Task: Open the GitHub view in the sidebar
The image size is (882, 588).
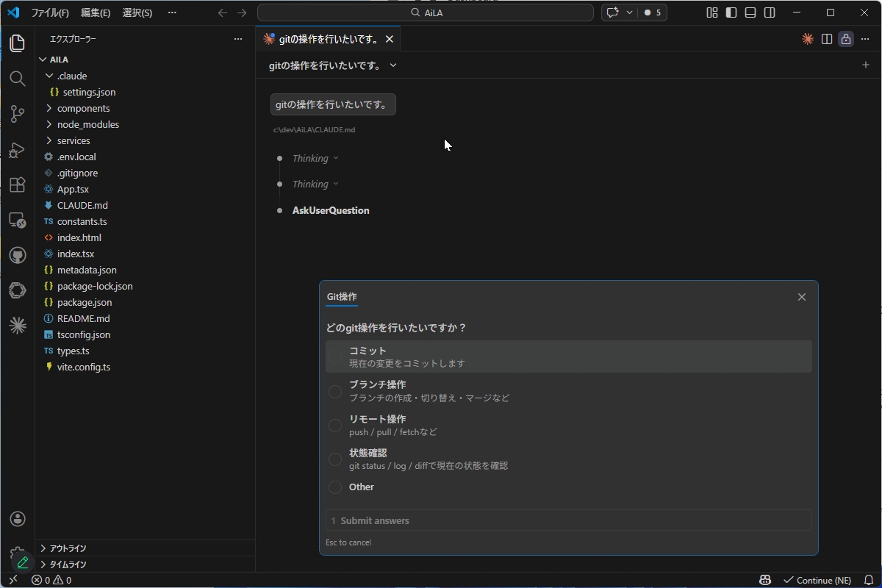Action: (18, 255)
